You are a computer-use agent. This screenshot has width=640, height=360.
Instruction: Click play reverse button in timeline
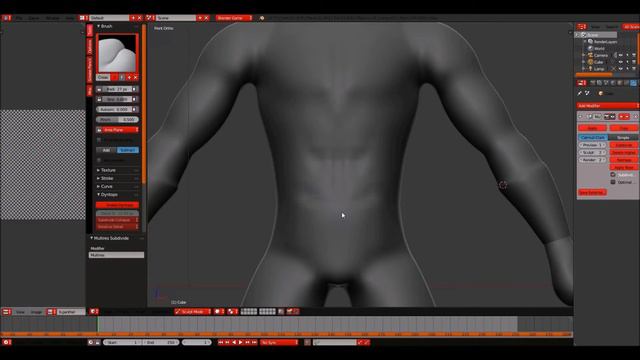(234, 342)
